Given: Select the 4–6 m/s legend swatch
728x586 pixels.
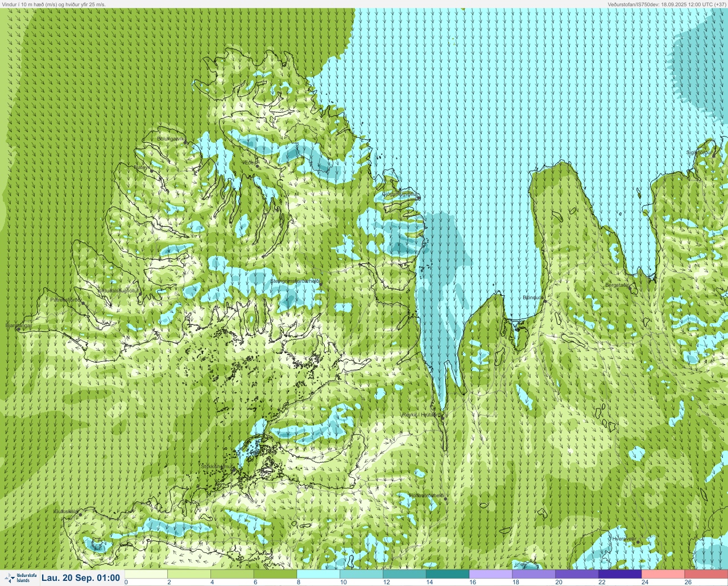Looking at the screenshot, I should 233,574.
